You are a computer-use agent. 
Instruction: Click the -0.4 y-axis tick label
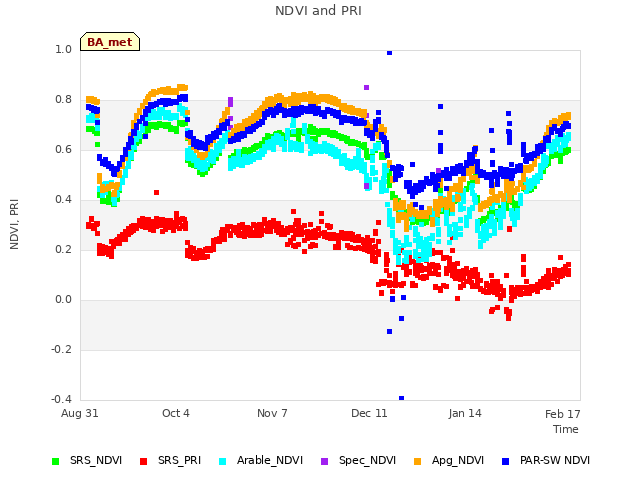tap(62, 399)
